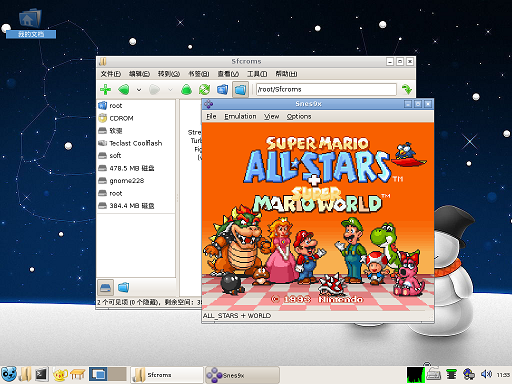The image size is (512, 384).
Task: Switch to second workspace in pager
Action: point(117,374)
